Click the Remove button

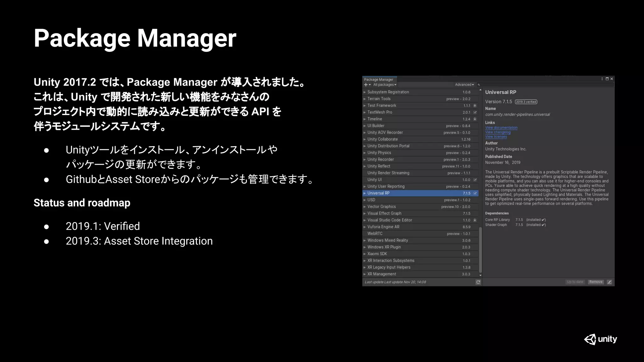(x=596, y=282)
